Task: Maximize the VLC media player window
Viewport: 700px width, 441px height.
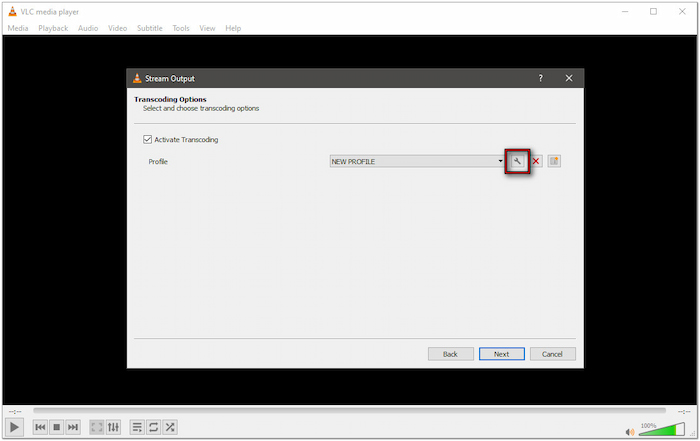Action: point(653,12)
